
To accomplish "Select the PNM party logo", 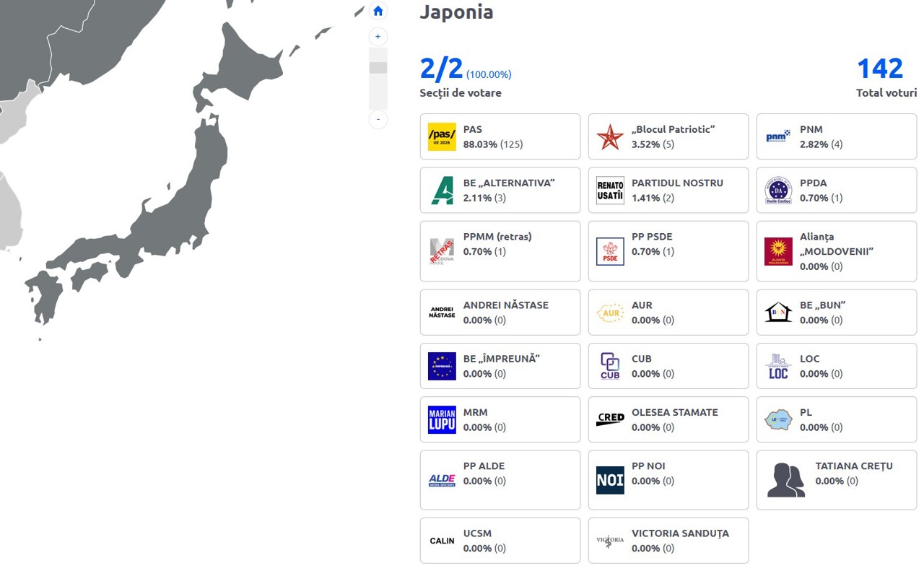I will coord(778,136).
